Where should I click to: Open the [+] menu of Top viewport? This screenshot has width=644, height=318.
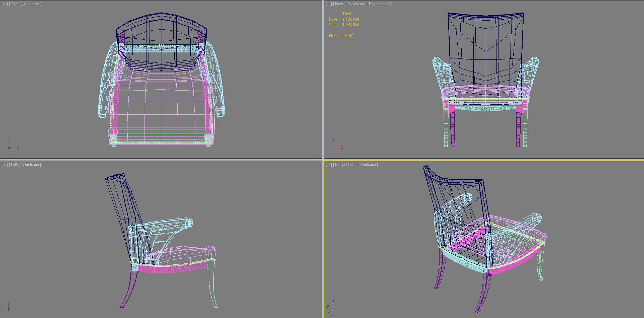click(x=5, y=4)
